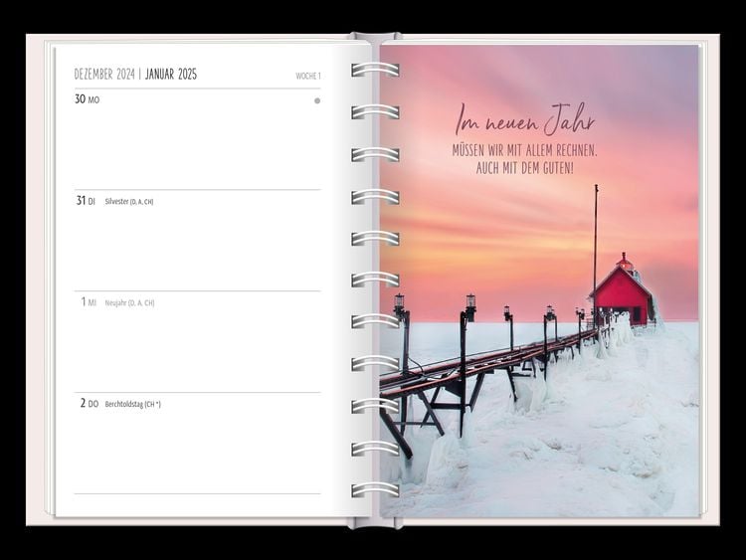Click the Berchtoldstag (CH *) holiday label
746x560 pixels.
click(132, 404)
